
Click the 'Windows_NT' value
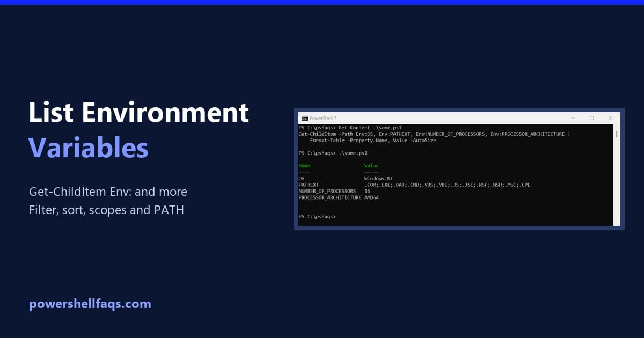378,178
